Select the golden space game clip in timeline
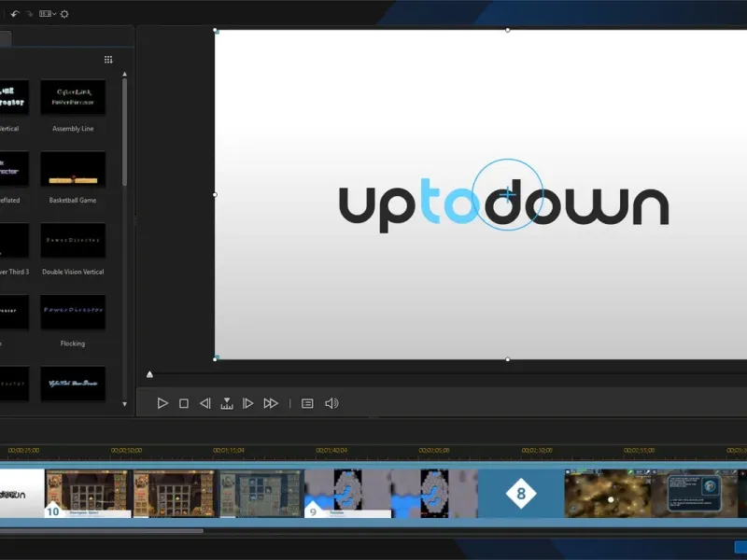Image resolution: width=747 pixels, height=560 pixels. coord(608,494)
